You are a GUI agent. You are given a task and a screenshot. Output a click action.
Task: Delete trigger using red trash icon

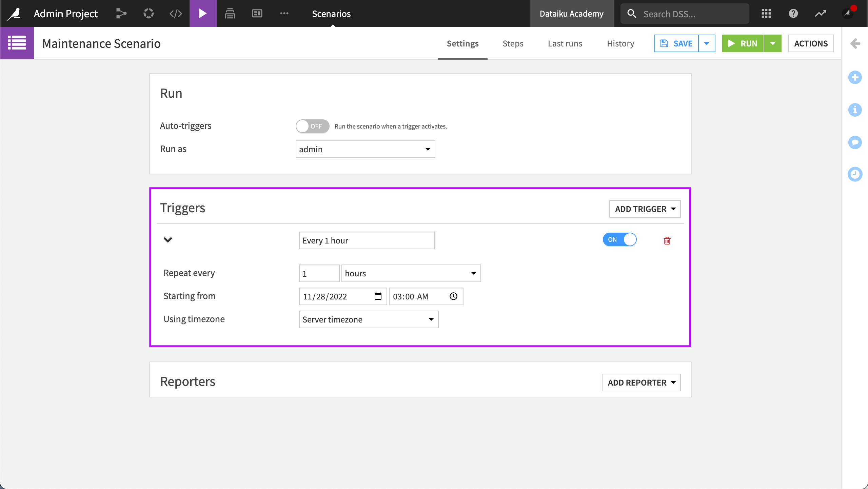667,240
